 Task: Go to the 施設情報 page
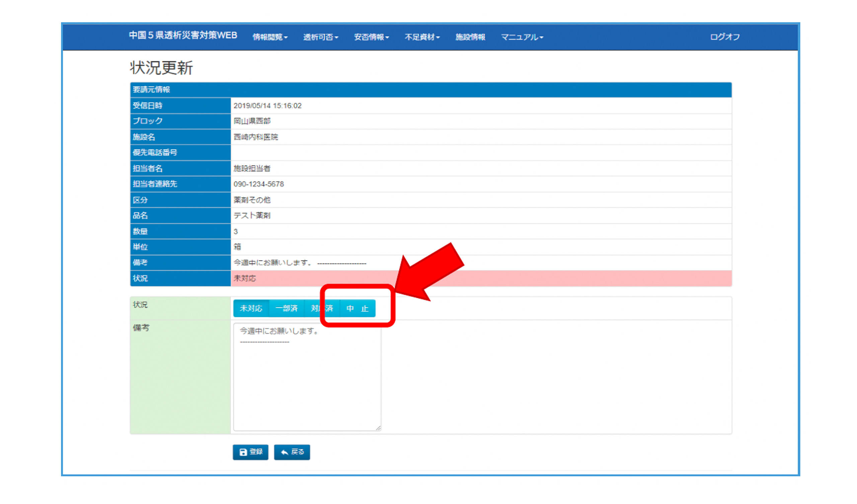[470, 37]
